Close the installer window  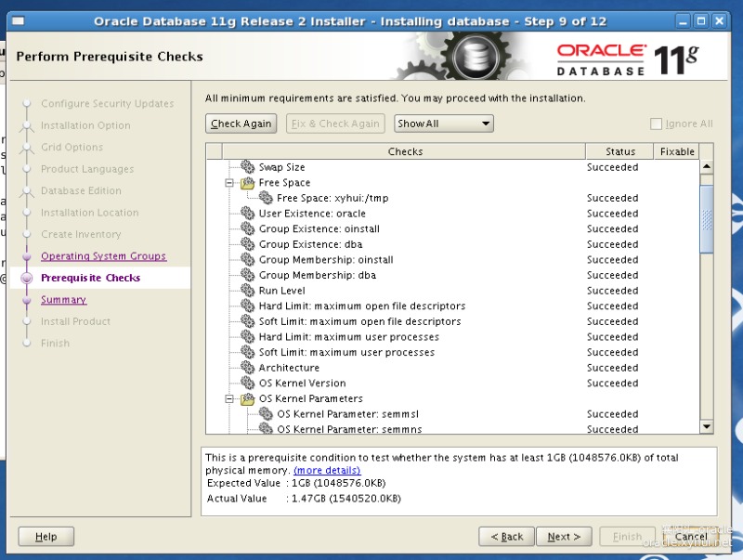coord(719,21)
